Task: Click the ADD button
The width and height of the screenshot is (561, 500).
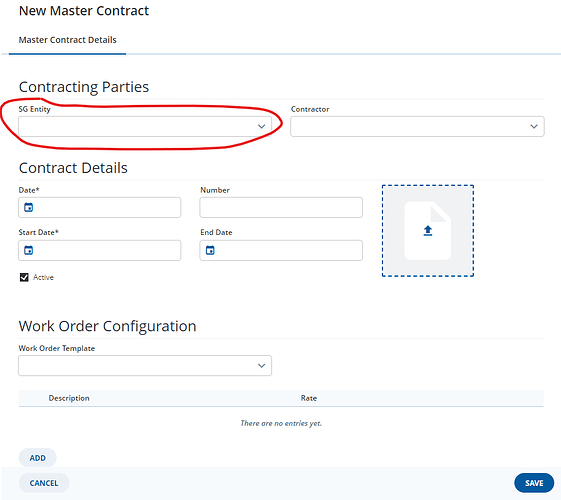Action: tap(38, 458)
